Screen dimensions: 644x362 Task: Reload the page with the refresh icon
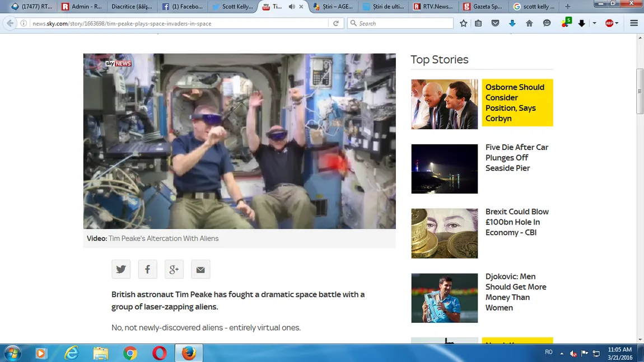click(x=336, y=23)
